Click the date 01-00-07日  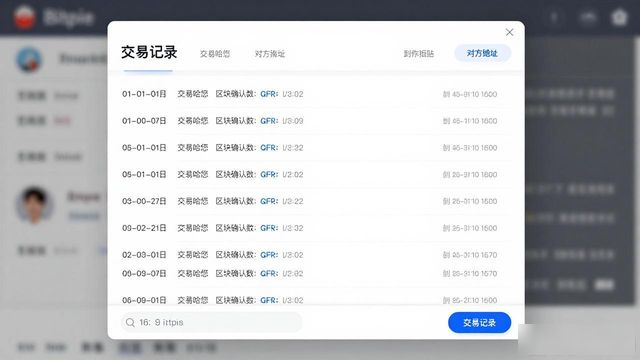pos(144,121)
